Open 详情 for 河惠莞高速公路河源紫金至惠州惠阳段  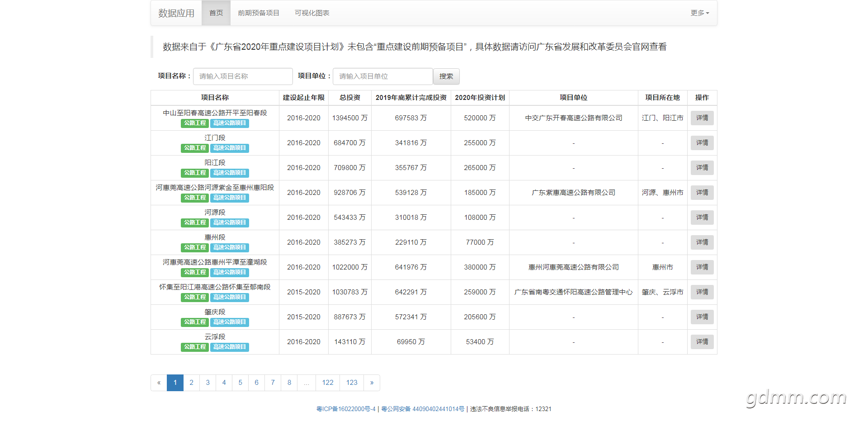(x=702, y=193)
